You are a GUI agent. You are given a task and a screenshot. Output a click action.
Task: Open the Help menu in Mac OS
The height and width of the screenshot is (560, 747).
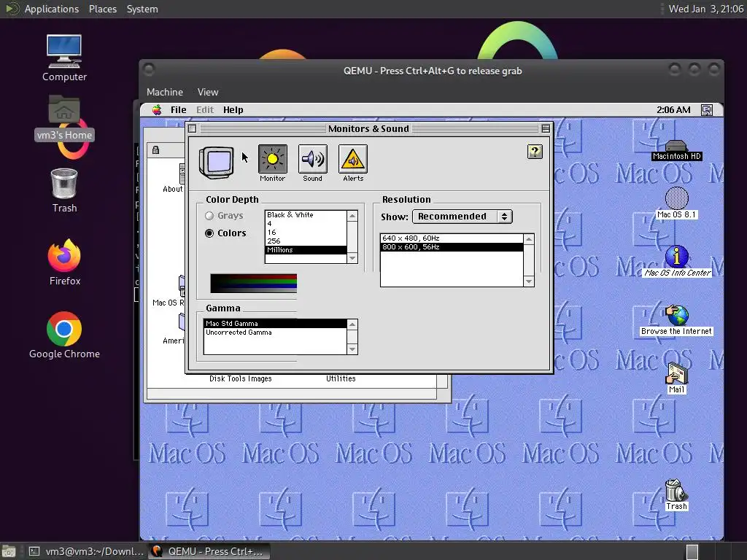(233, 110)
